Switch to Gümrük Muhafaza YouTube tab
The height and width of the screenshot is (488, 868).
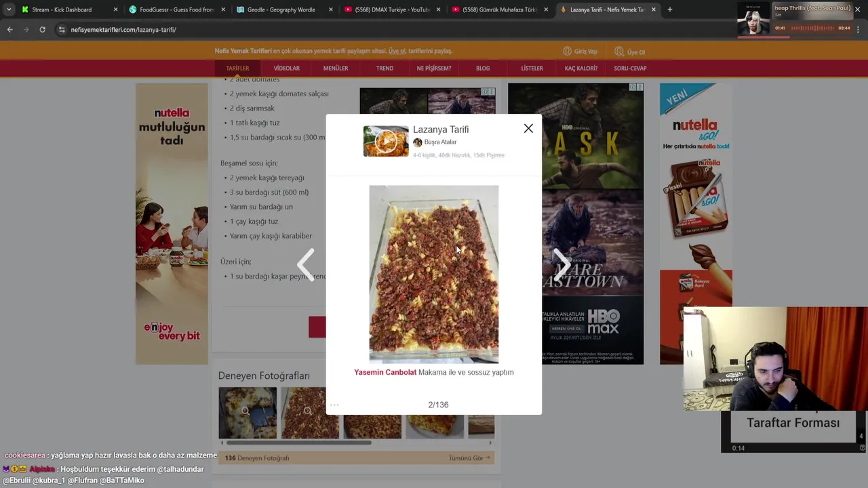pos(500,9)
